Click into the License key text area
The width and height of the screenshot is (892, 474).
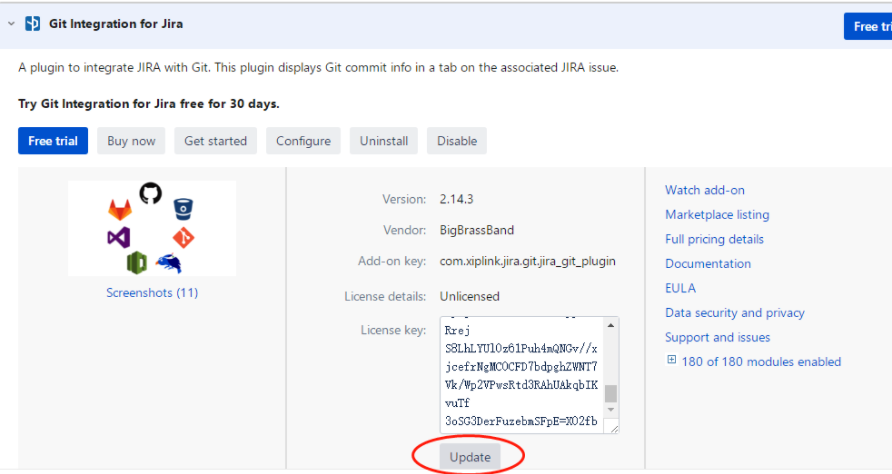click(522, 375)
